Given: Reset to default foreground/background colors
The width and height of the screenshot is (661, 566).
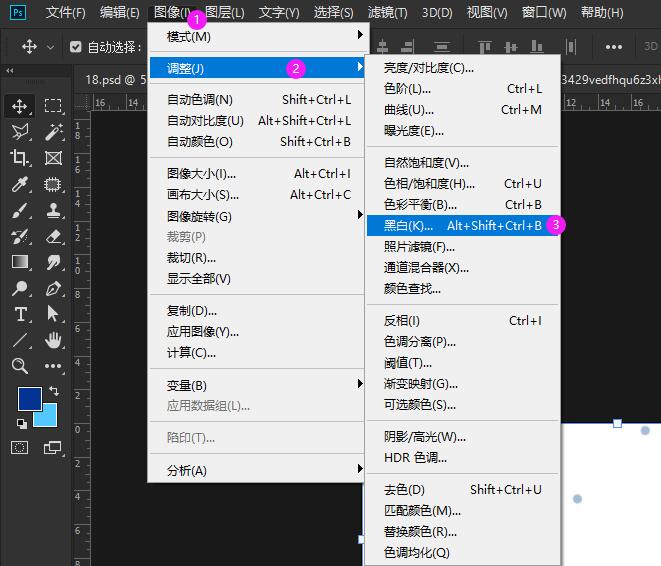Looking at the screenshot, I should tap(21, 423).
